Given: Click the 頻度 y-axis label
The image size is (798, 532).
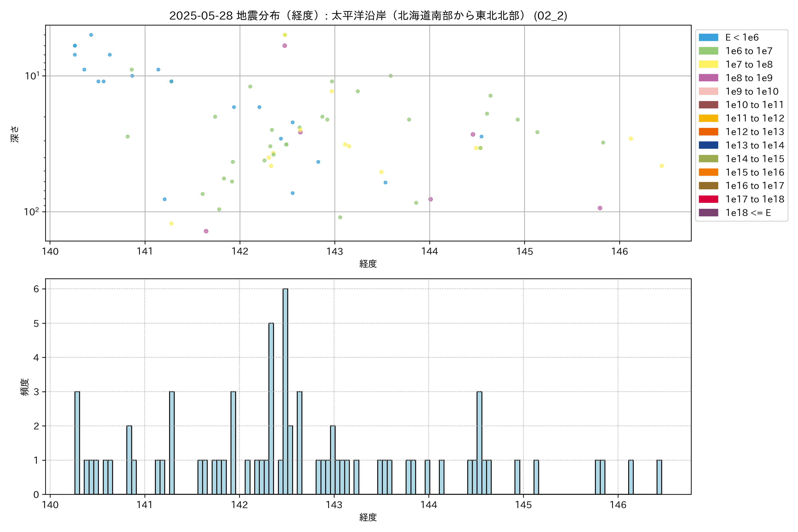Looking at the screenshot, I should click(x=24, y=387).
